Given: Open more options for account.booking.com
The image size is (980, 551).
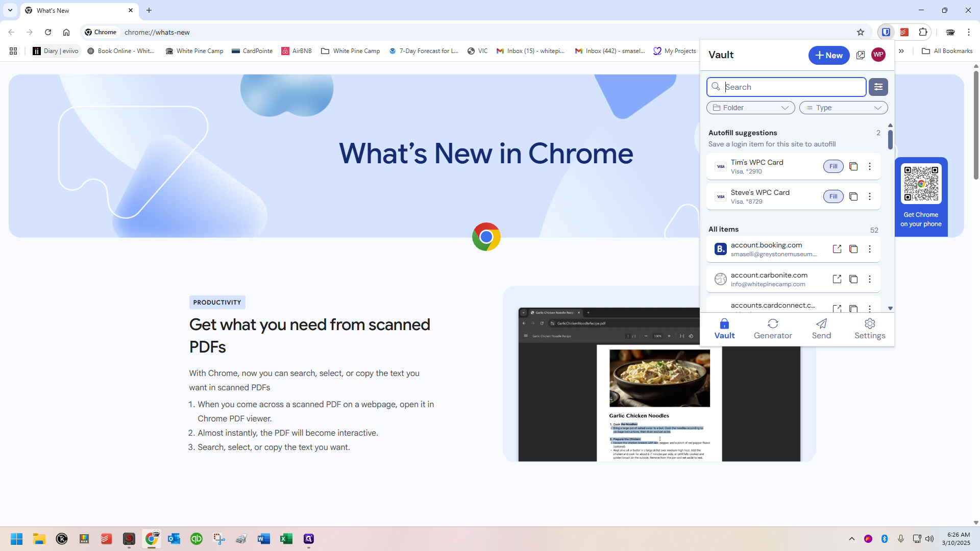Looking at the screenshot, I should pyautogui.click(x=870, y=249).
